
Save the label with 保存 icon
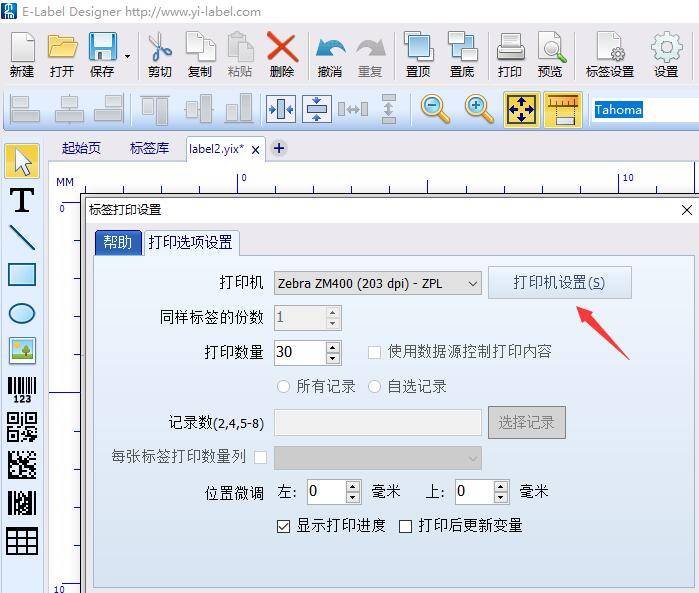pos(103,54)
